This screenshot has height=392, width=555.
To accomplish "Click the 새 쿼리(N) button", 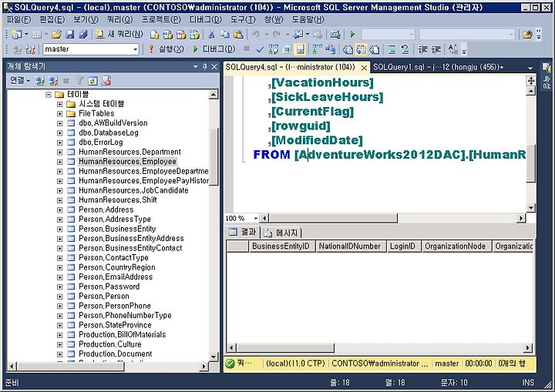I will (119, 35).
